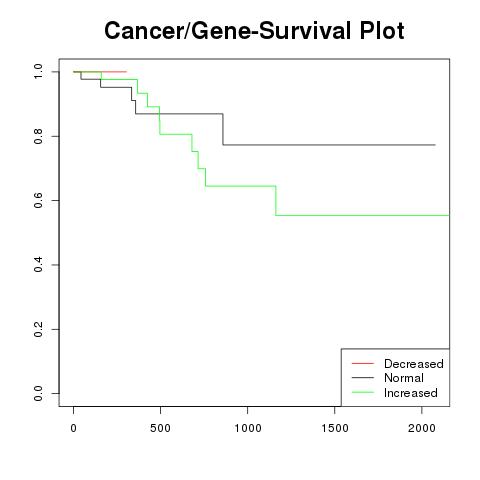This screenshot has height=480, width=480.
Task: Click the 1000 x-axis tick label
Action: tap(248, 428)
